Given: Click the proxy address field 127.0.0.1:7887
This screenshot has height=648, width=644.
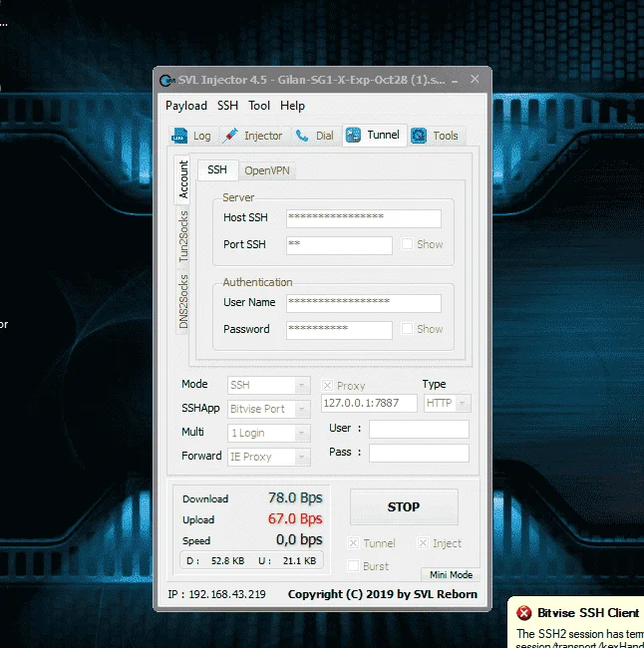Looking at the screenshot, I should (x=369, y=403).
